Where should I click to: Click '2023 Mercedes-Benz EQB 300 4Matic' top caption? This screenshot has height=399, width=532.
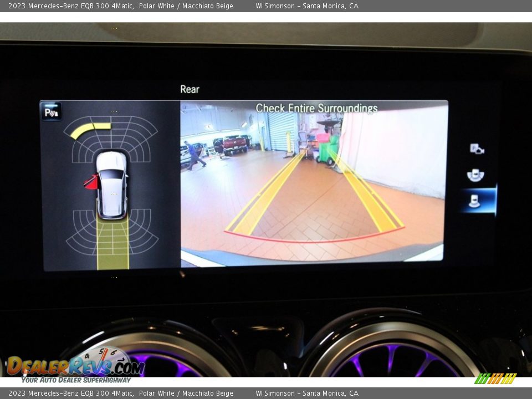pos(70,6)
